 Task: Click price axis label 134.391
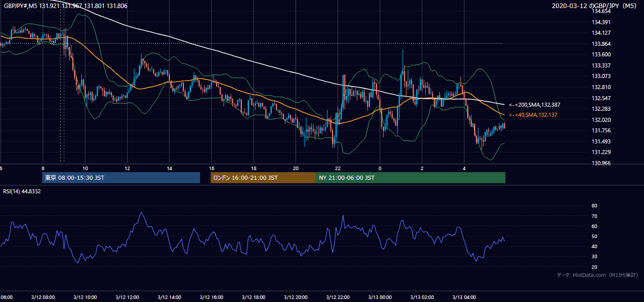click(x=601, y=22)
